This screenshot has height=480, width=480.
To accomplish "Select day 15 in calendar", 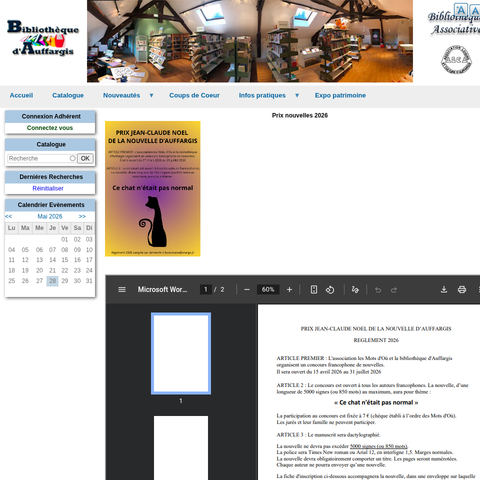I will 65,260.
